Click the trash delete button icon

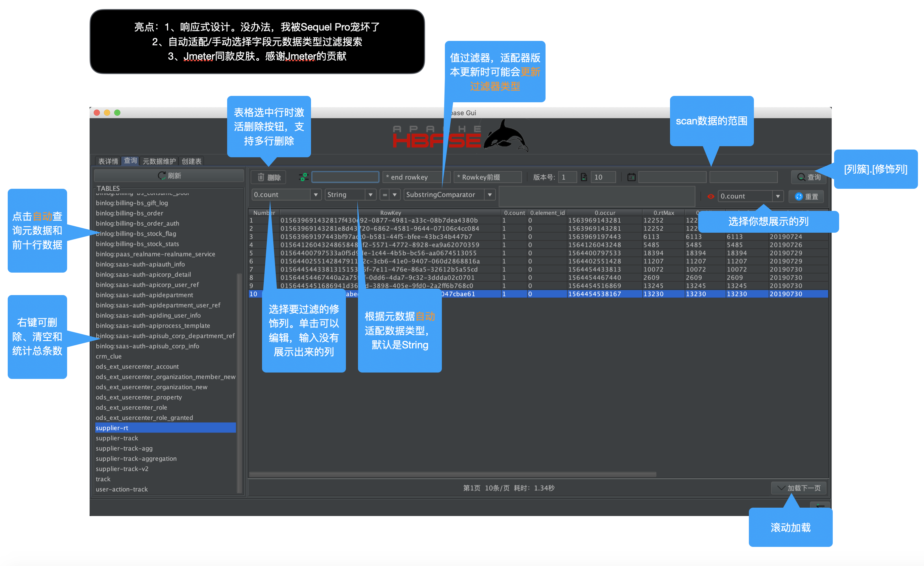click(261, 177)
